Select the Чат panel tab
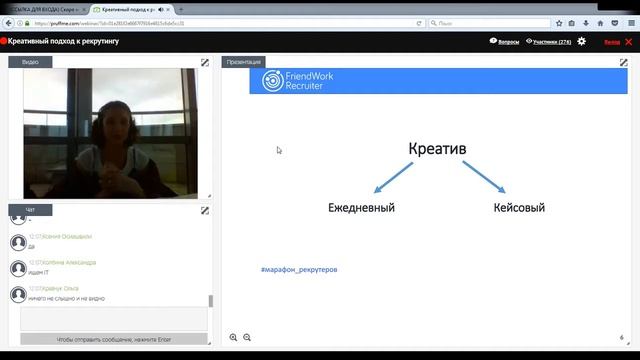 click(x=30, y=210)
